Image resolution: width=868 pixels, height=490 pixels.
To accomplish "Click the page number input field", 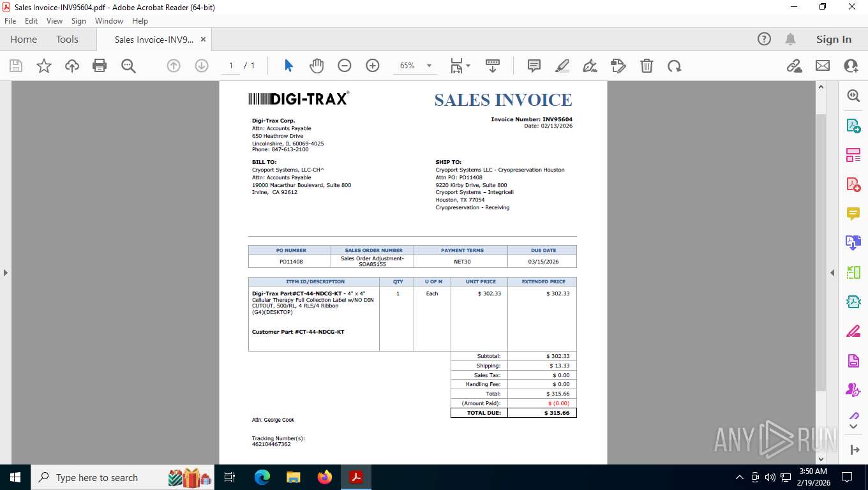I will pyautogui.click(x=231, y=66).
